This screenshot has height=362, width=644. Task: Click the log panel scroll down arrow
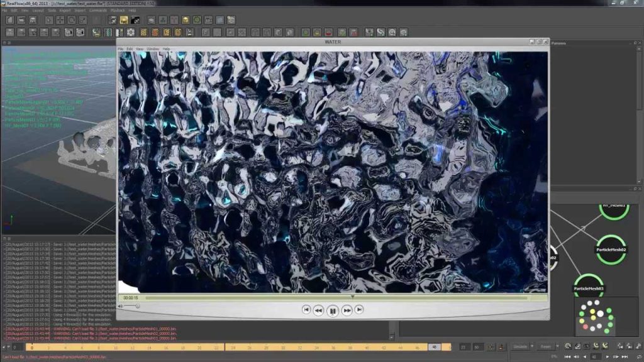click(391, 337)
